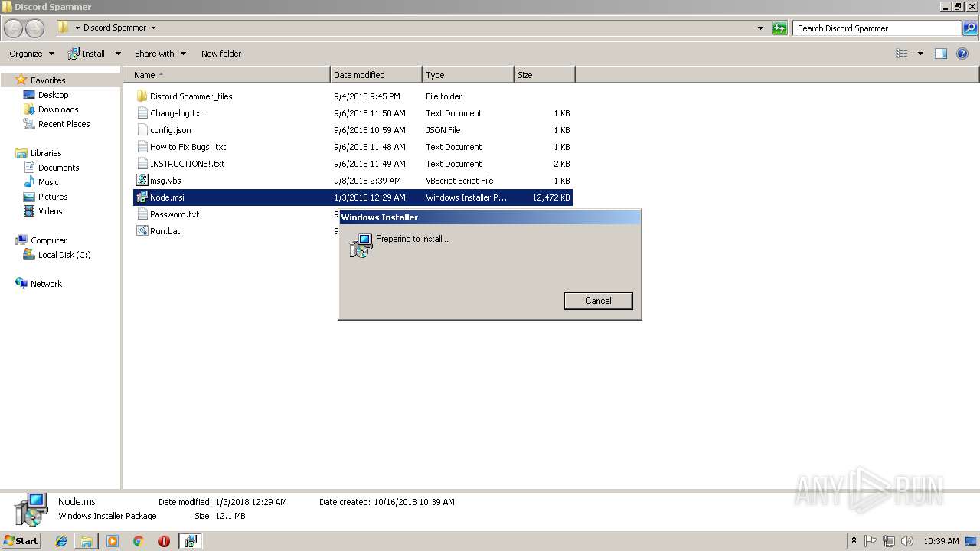Select the Changelog.txt file icon
Viewport: 980px width, 551px height.
point(142,113)
